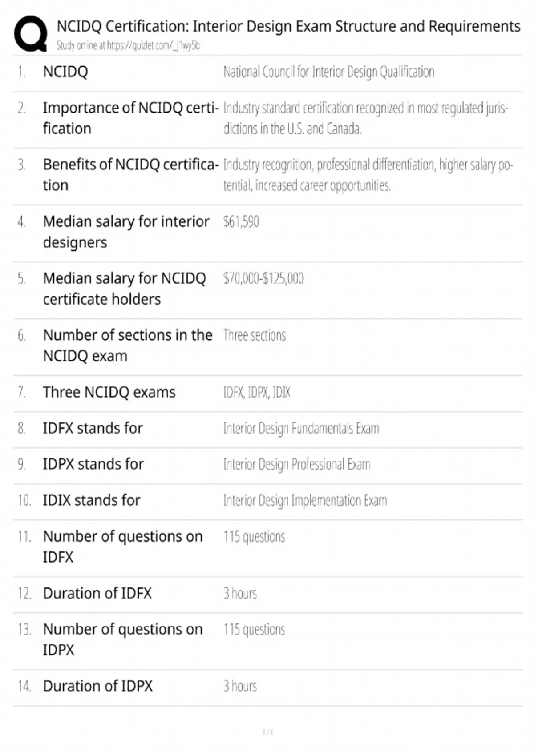Click the "Duration of IDPX" term
The width and height of the screenshot is (534, 756).
point(97,686)
